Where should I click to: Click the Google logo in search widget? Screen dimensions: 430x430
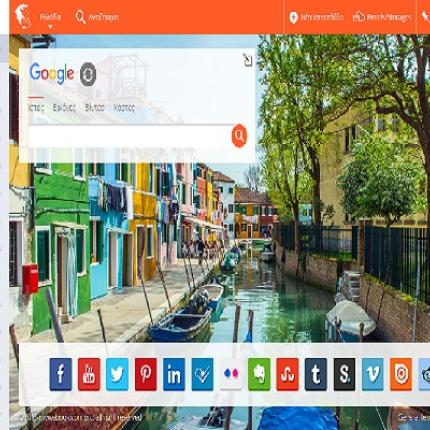click(52, 74)
